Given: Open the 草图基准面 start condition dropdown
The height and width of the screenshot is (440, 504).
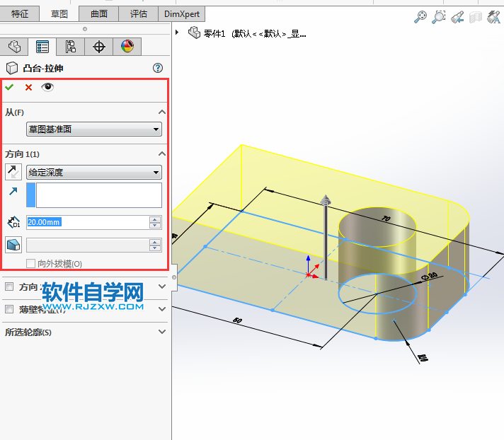Looking at the screenshot, I should (x=94, y=129).
